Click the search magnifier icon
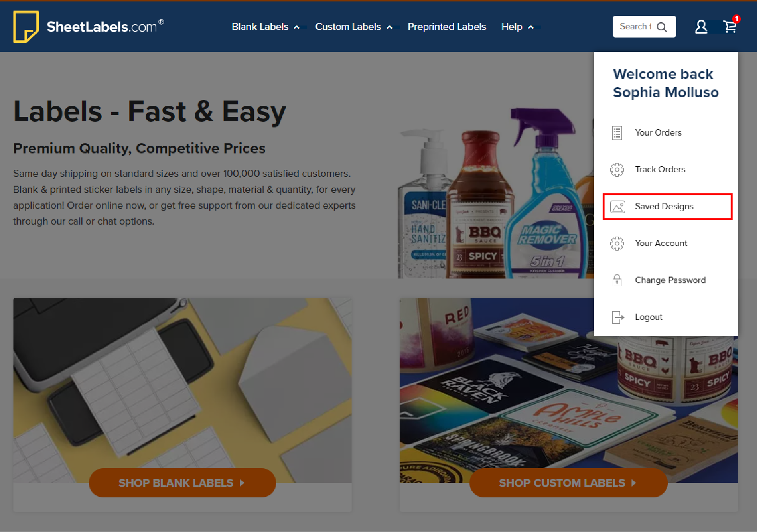This screenshot has height=532, width=757. [x=662, y=27]
